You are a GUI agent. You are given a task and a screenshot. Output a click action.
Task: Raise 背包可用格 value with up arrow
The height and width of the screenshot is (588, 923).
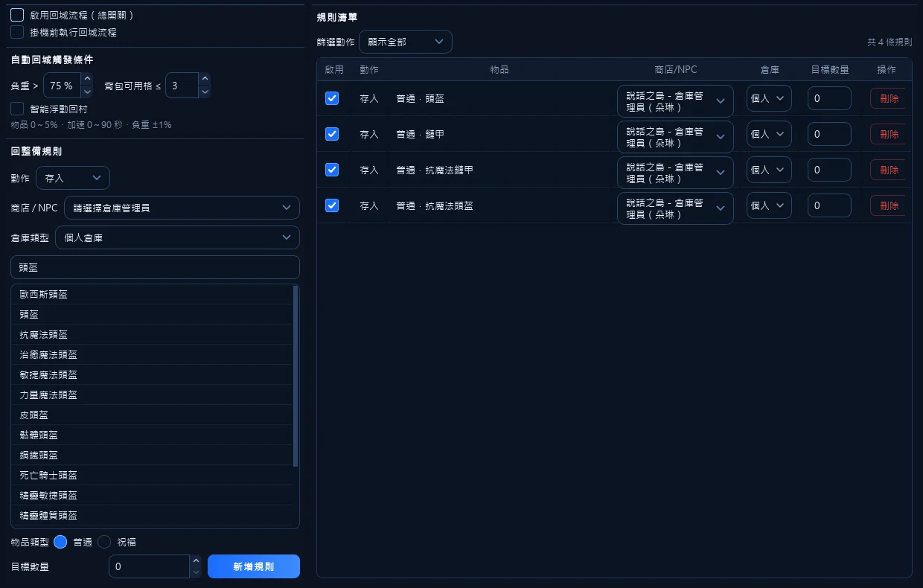(x=205, y=79)
